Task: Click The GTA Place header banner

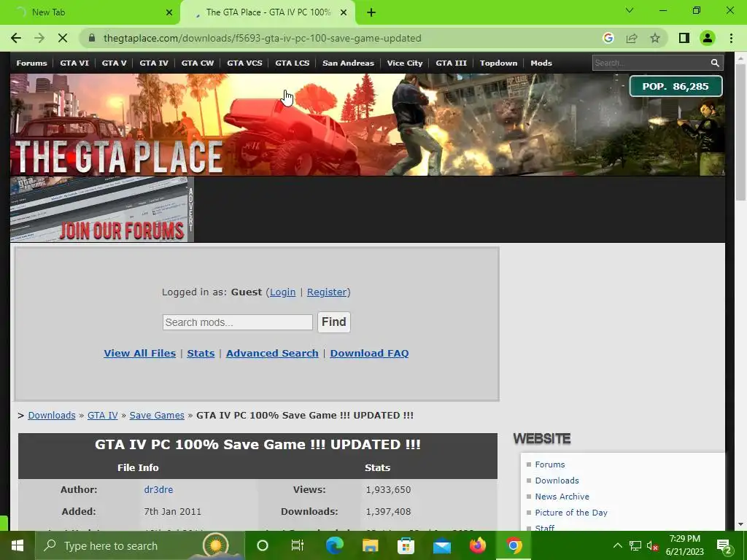Action: coord(368,124)
